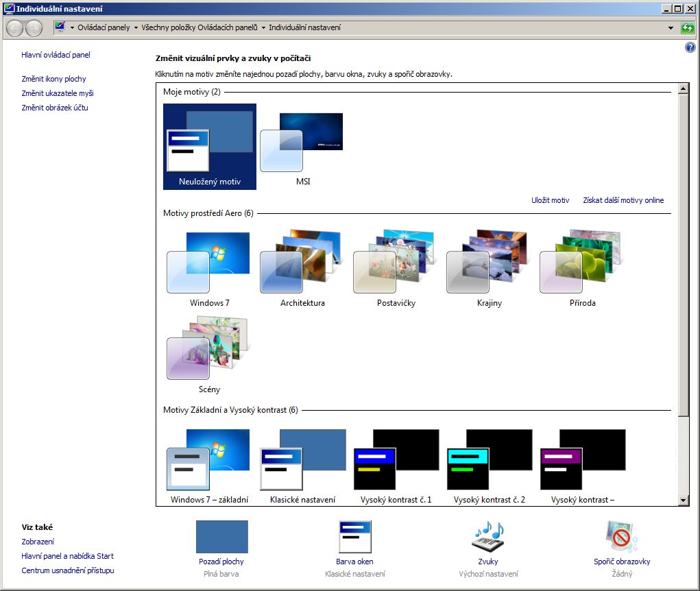This screenshot has height=591, width=700.
Task: Open the address bar history dropdown
Action: point(671,27)
